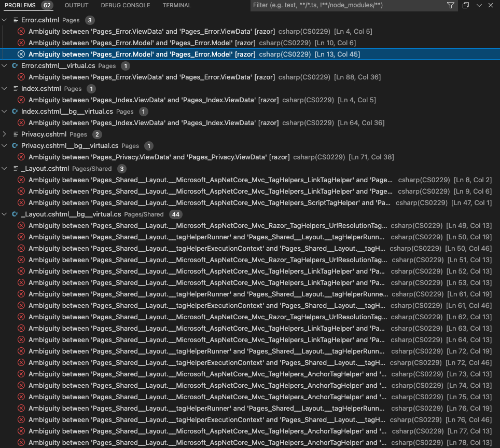The image size is (500, 448).
Task: Open the Problems tab
Action: (20, 5)
